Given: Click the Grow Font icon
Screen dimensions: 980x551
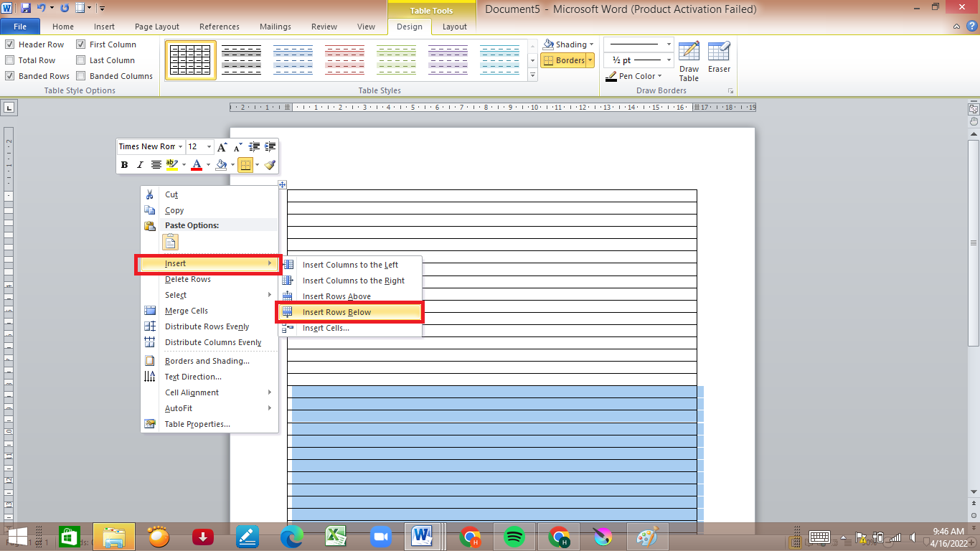Looking at the screenshot, I should click(221, 146).
